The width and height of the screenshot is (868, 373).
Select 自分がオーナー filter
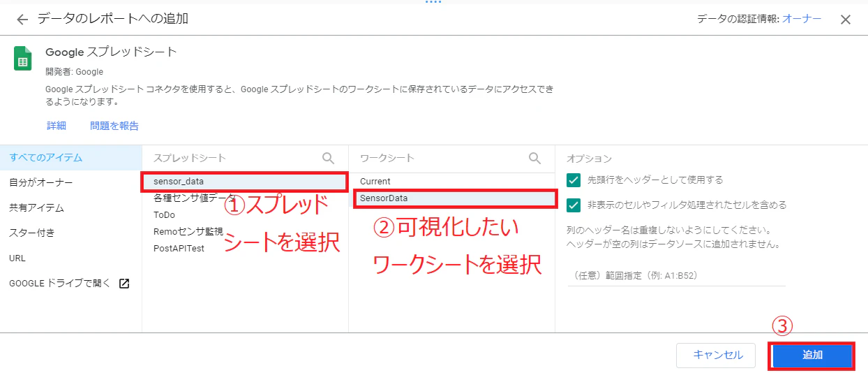[x=70, y=182]
